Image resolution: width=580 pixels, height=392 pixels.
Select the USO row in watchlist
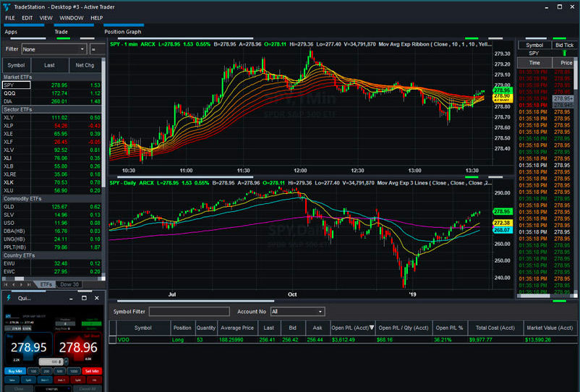coord(52,223)
